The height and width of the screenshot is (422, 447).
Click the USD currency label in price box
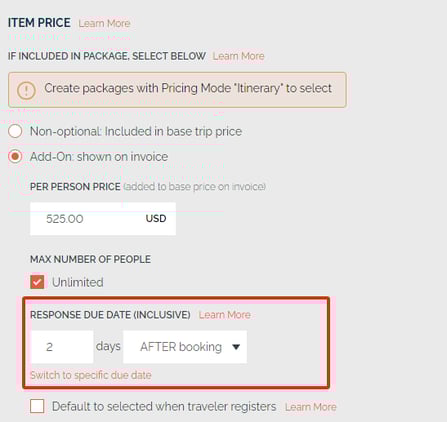[156, 219]
